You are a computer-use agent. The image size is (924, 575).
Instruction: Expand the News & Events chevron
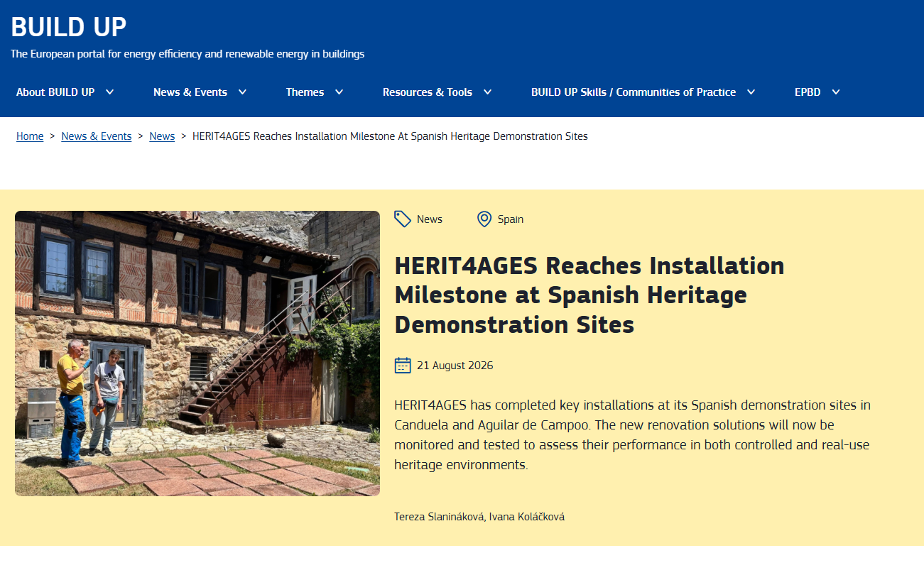tap(242, 92)
